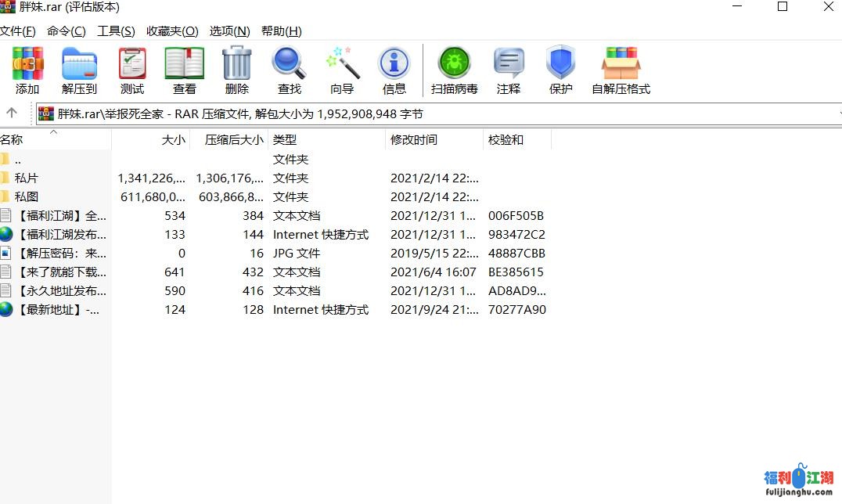Sort list by 压缩后大小 column header
The width and height of the screenshot is (842, 504).
[x=234, y=140]
